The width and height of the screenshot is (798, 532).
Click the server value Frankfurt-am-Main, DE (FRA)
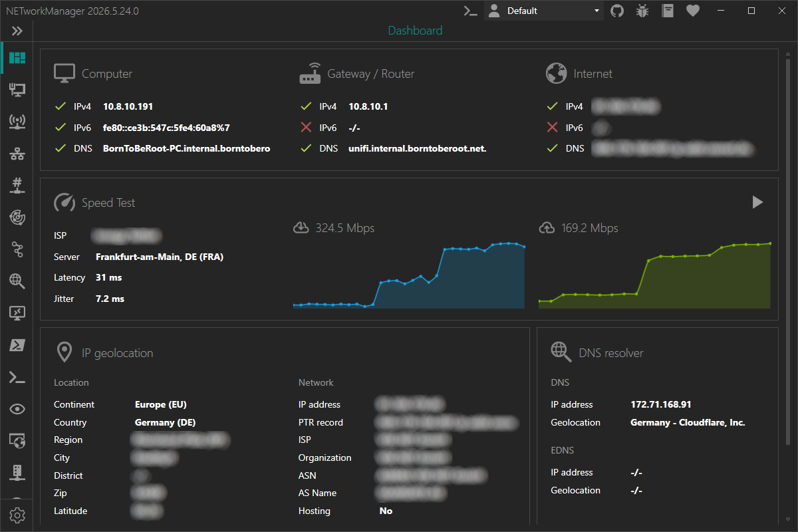(x=160, y=257)
